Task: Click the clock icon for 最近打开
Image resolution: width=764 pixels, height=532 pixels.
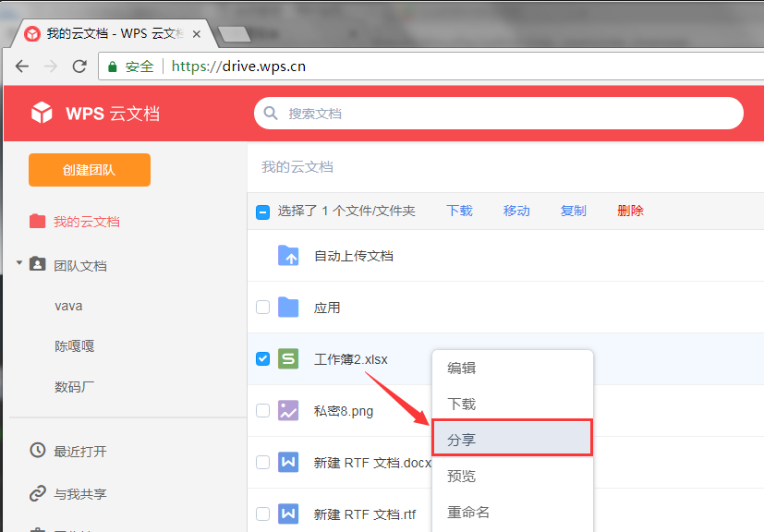Action: point(38,450)
